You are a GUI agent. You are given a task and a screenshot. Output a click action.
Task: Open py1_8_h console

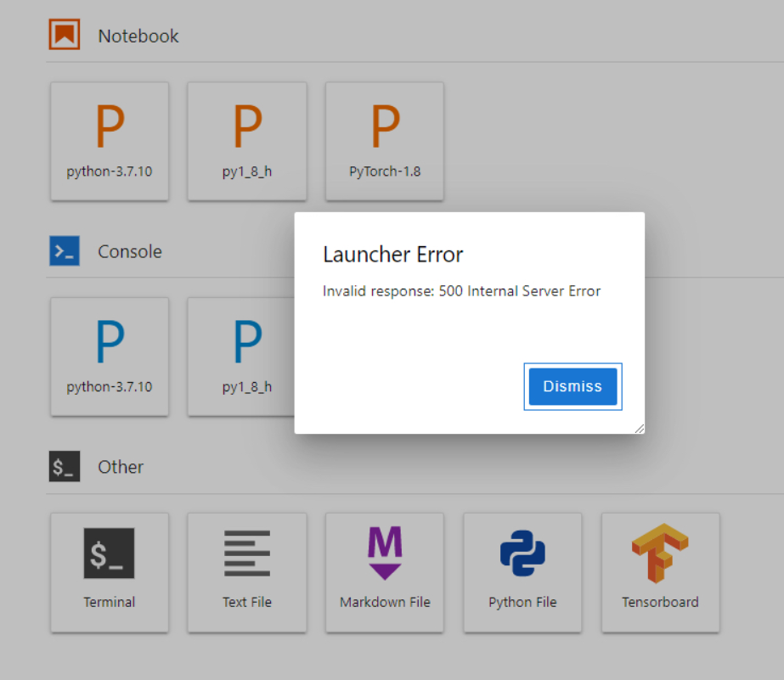(241, 357)
